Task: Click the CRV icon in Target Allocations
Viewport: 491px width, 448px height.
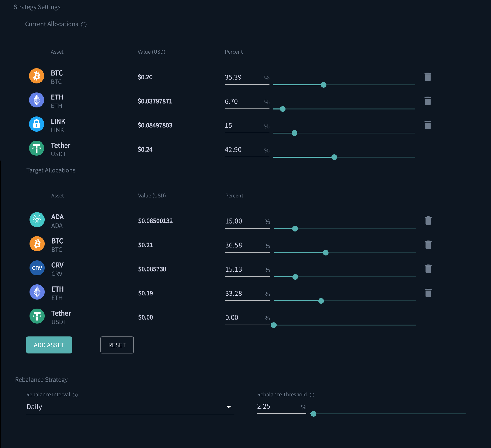Action: [x=37, y=268]
